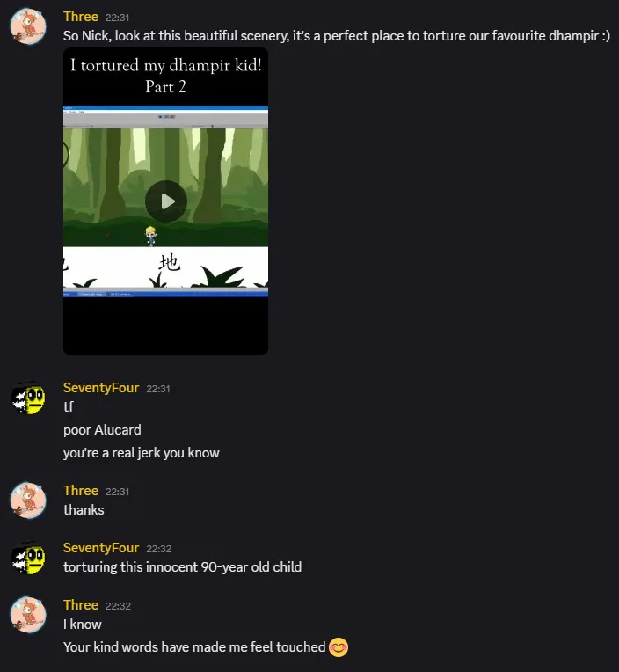Click the video title 'I tortured my dhampir kid!'
The image size is (619, 672).
pos(166,65)
